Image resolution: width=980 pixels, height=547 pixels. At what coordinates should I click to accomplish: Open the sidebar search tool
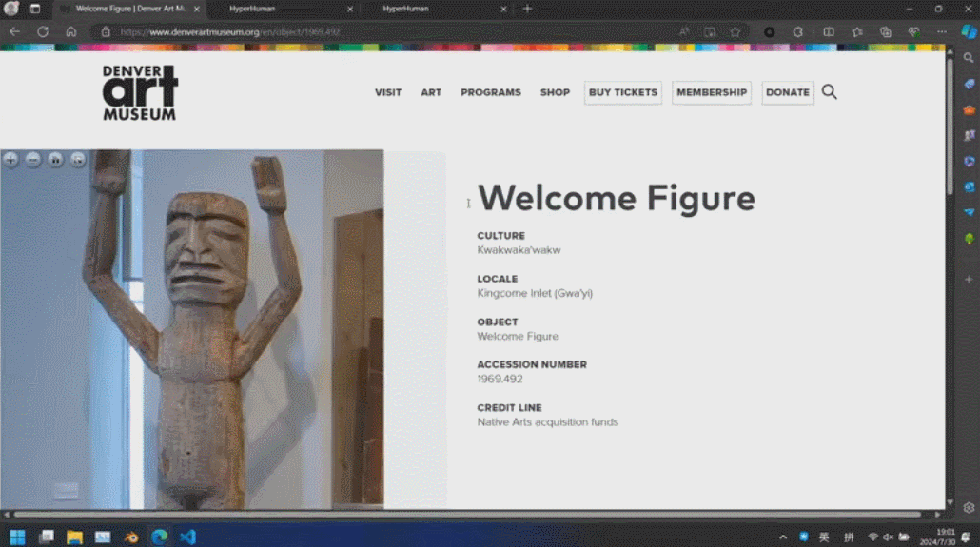click(x=969, y=57)
